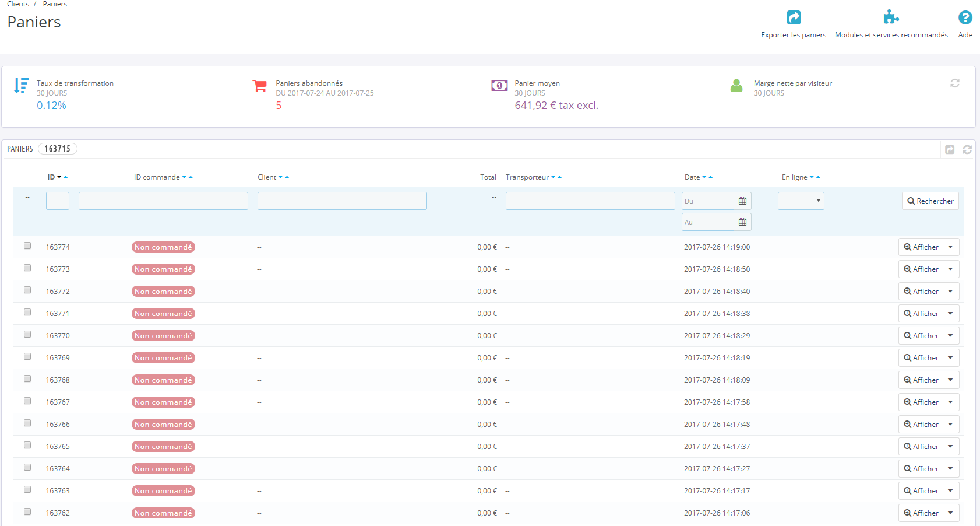This screenshot has height=526, width=980.
Task: Click the Marge nette par visiteur user icon
Action: 736,86
